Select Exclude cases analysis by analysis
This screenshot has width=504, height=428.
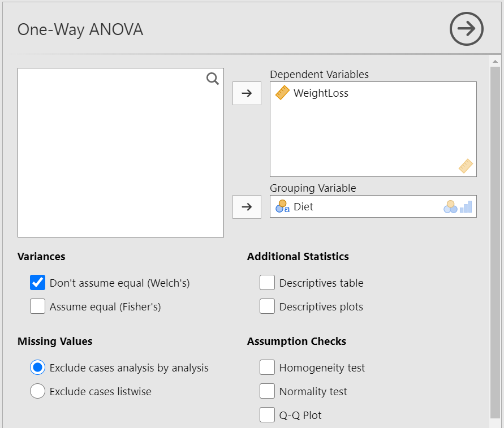coord(38,368)
